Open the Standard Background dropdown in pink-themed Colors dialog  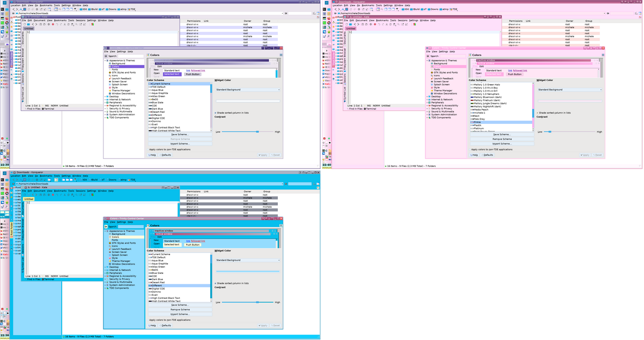[x=570, y=90]
